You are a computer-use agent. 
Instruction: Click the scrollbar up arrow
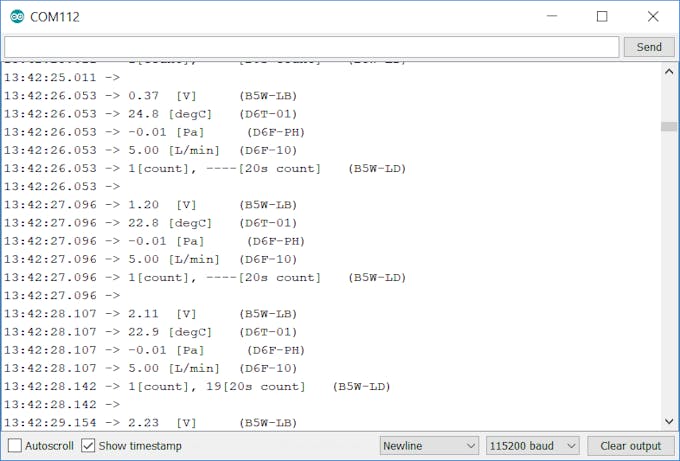click(x=669, y=72)
